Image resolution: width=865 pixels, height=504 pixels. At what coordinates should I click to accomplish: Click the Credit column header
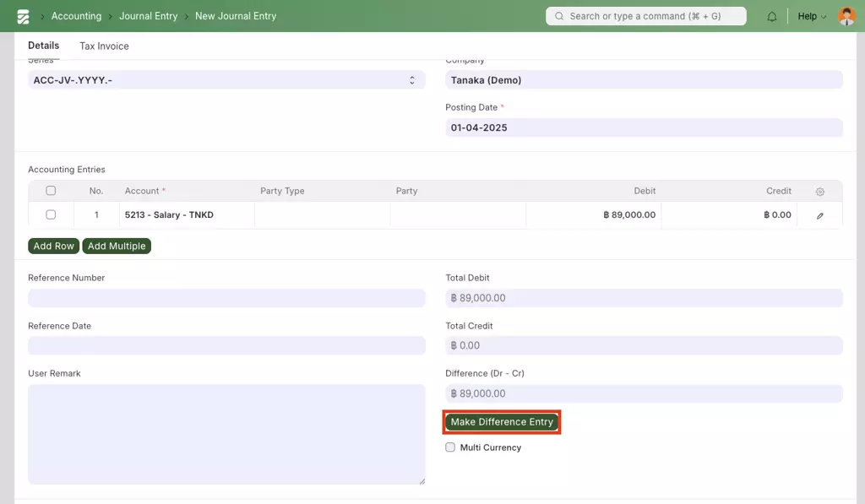[x=778, y=191]
